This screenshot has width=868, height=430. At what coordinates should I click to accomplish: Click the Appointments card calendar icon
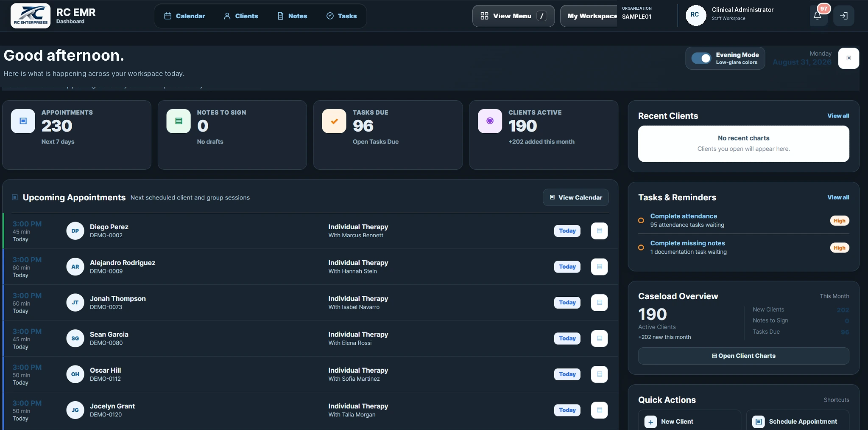tap(23, 121)
